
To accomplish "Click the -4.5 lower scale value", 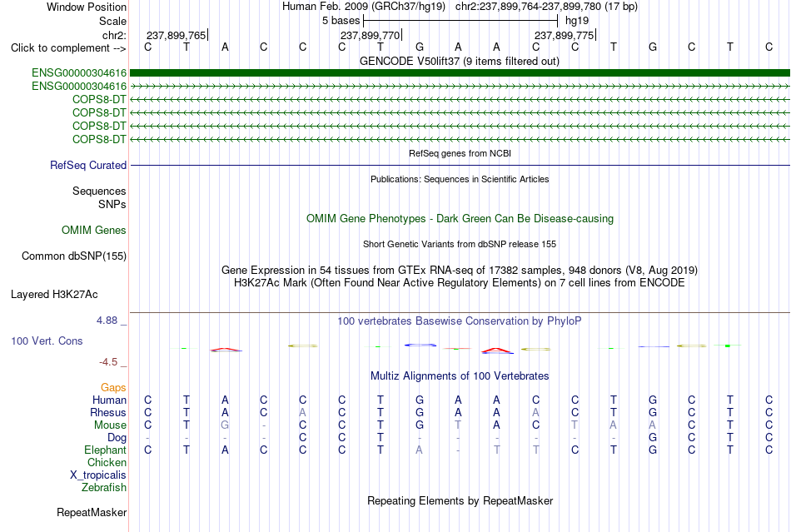I will tap(108, 362).
